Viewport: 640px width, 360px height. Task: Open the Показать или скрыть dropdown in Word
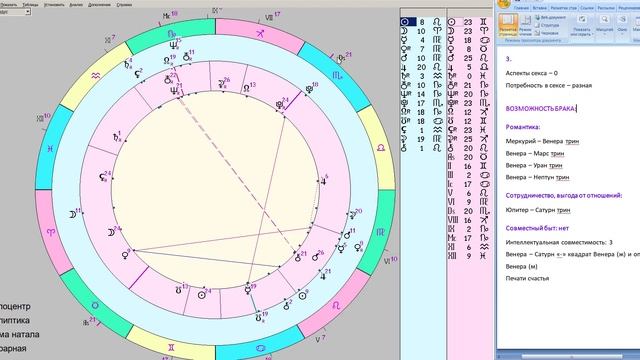pos(581,25)
